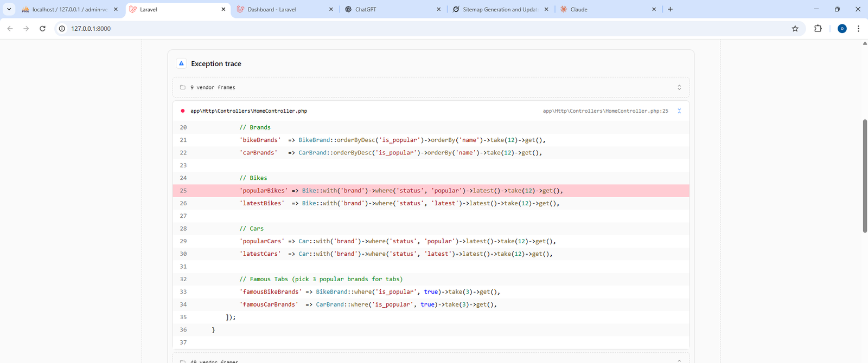Close the Sitemap Generation tab

pos(546,9)
